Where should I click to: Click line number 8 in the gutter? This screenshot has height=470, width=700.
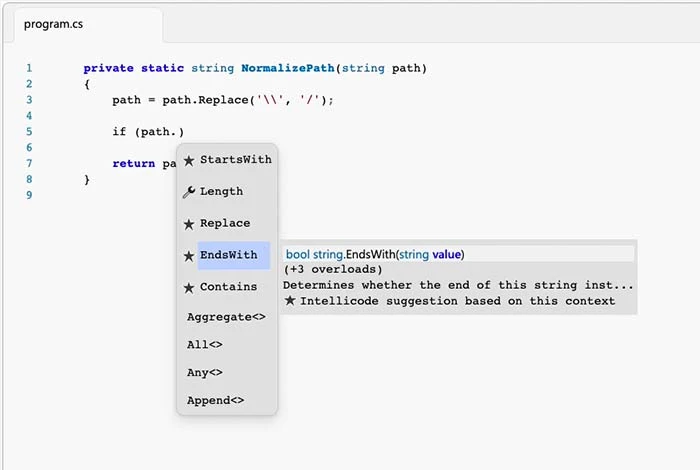pos(29,179)
